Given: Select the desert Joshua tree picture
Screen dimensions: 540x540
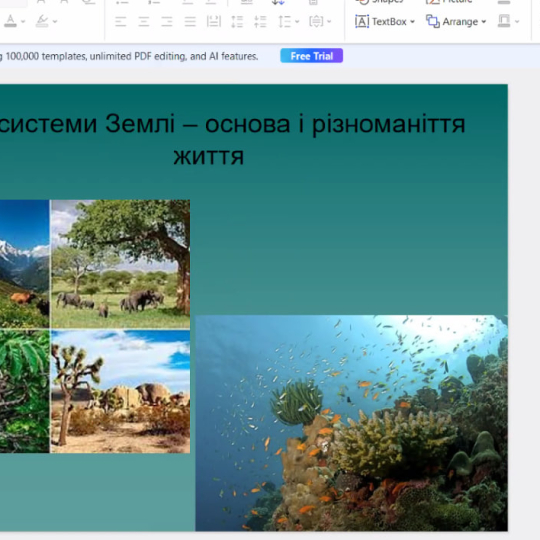Looking at the screenshot, I should pyautogui.click(x=121, y=391).
